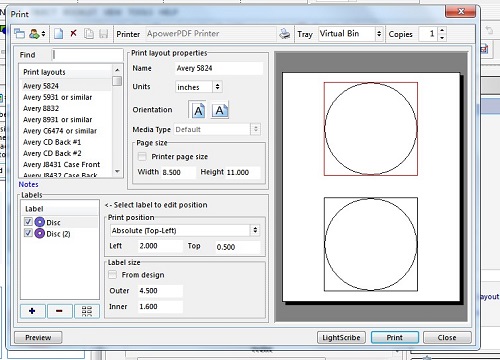The height and width of the screenshot is (360, 500).
Task: Click the Close button
Action: pos(447,338)
